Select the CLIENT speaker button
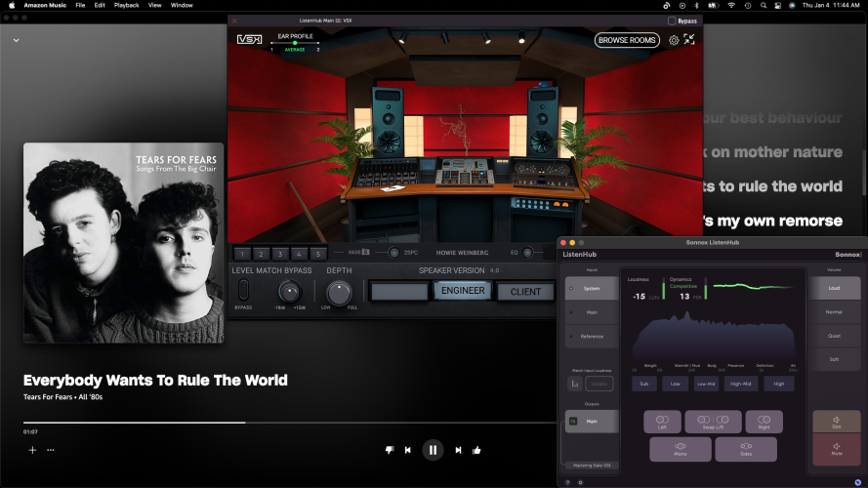Screen dimensions: 868x488 click(525, 292)
